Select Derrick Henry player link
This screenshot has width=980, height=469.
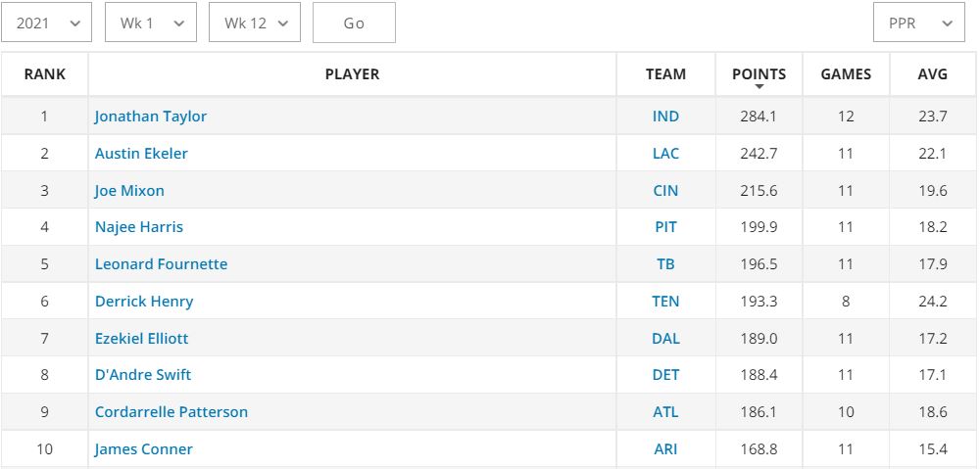[x=144, y=302]
